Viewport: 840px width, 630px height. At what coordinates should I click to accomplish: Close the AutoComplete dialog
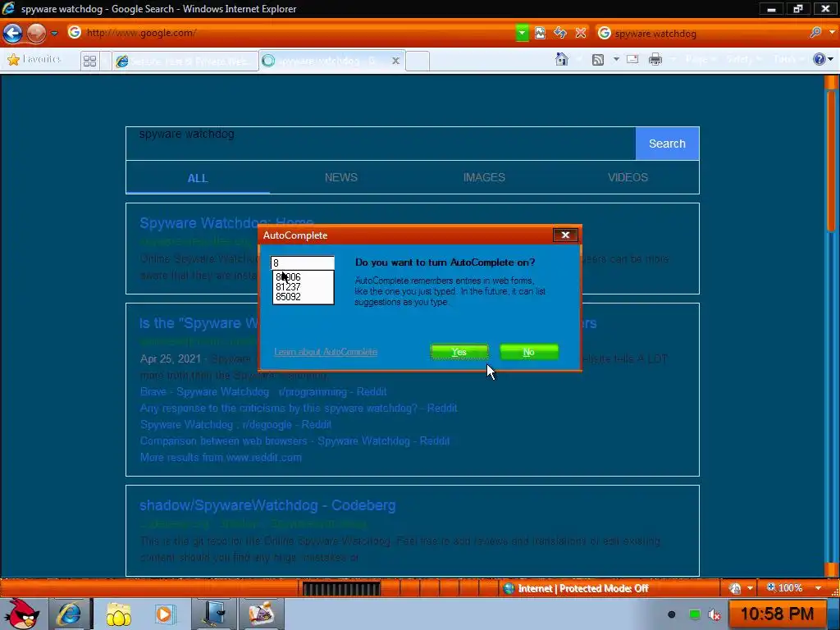tap(565, 235)
